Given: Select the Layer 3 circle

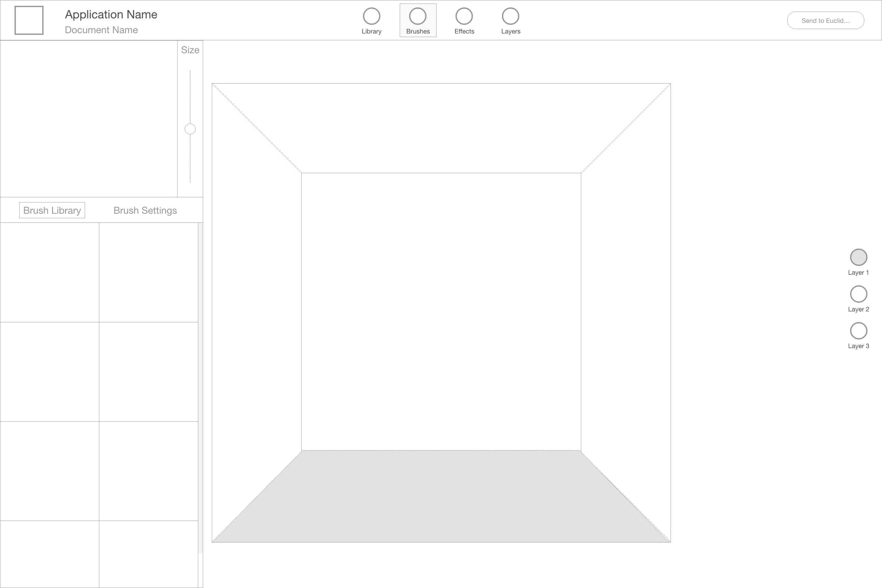Looking at the screenshot, I should pos(858,331).
